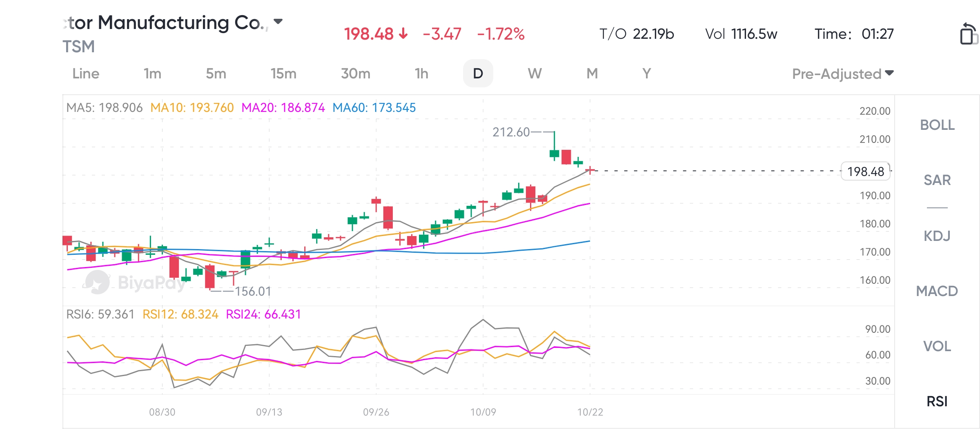Click the MA60: 173.545 label
Viewport: 980px width, 441px height.
[x=374, y=108]
